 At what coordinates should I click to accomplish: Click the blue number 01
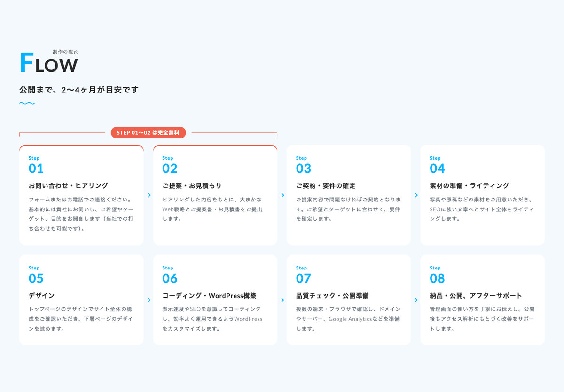click(36, 169)
